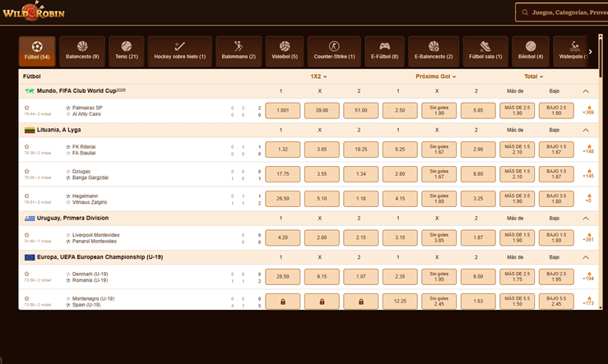
Task: Open +369 more markets for Palmeiras match
Action: click(x=587, y=111)
